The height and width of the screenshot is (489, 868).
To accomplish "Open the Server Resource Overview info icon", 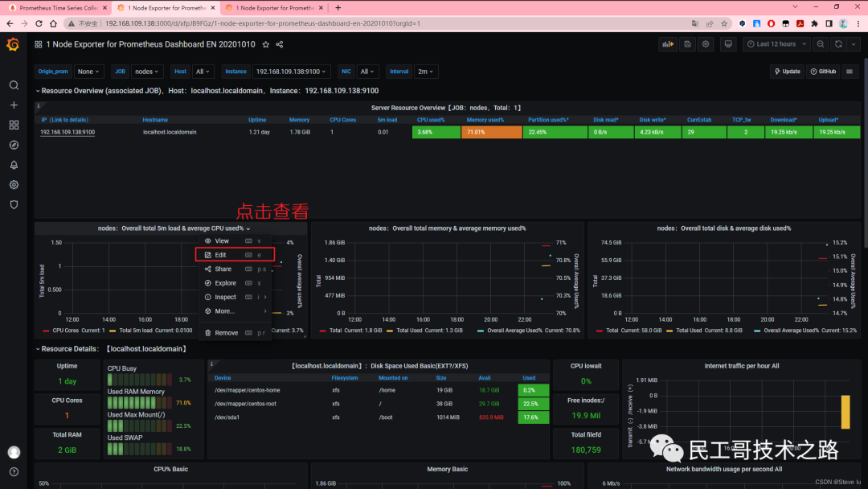I will click(x=39, y=106).
